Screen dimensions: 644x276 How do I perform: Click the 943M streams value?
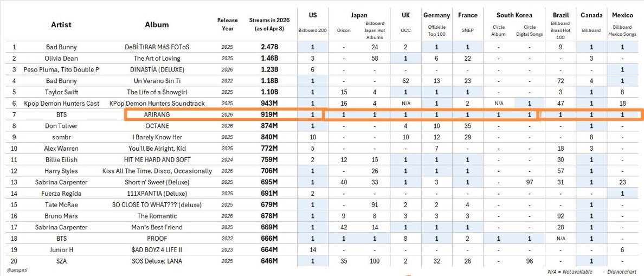pos(269,103)
